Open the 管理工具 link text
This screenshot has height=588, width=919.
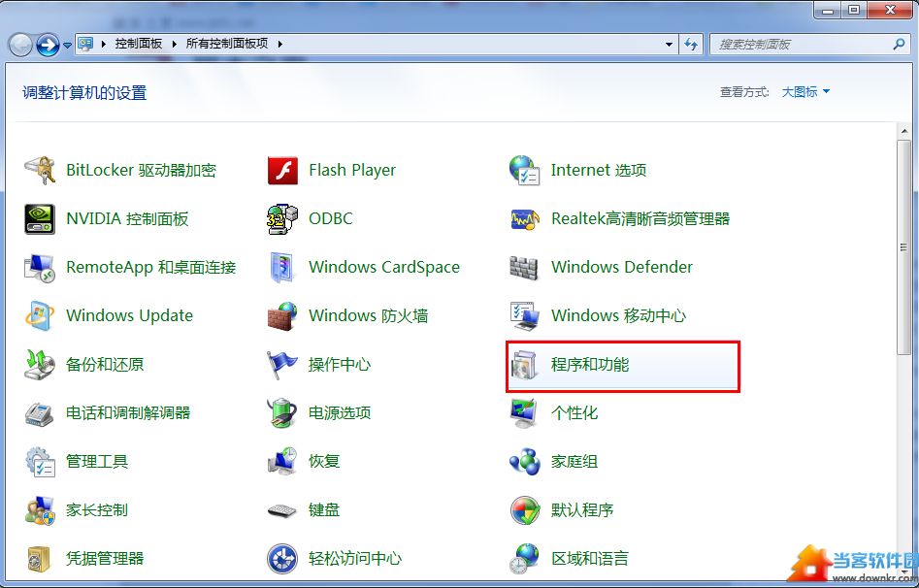[x=97, y=462]
